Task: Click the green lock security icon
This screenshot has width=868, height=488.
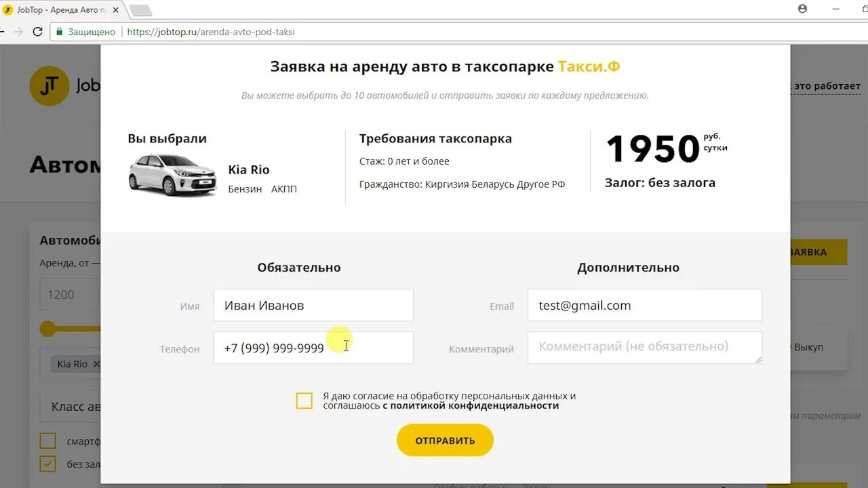Action: [60, 32]
